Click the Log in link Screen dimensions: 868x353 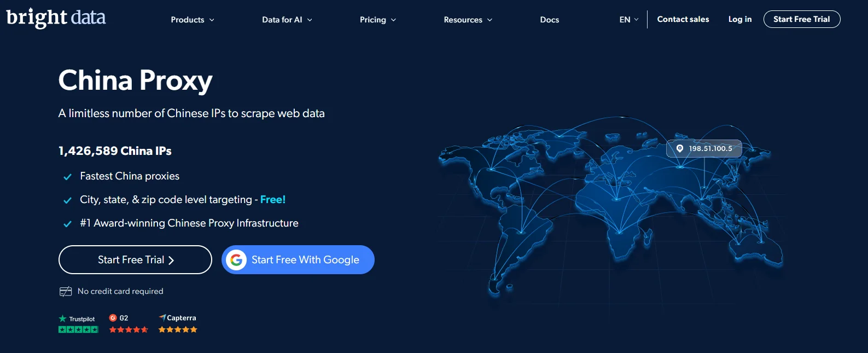[740, 19]
